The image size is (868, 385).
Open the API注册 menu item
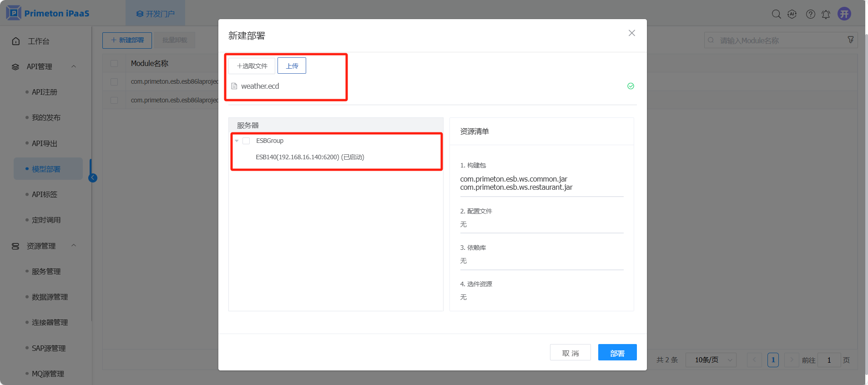(45, 92)
